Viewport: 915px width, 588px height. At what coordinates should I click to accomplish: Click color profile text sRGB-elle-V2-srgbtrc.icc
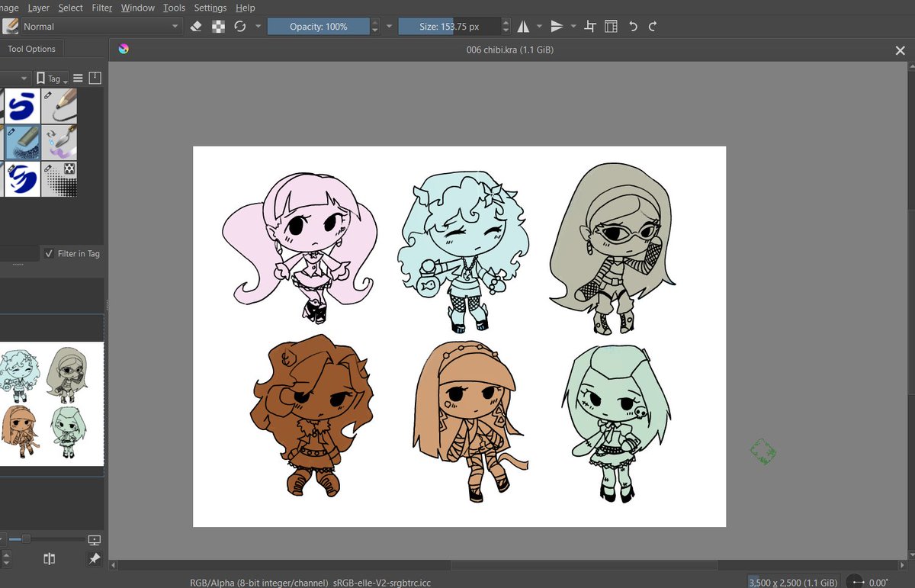(x=382, y=582)
